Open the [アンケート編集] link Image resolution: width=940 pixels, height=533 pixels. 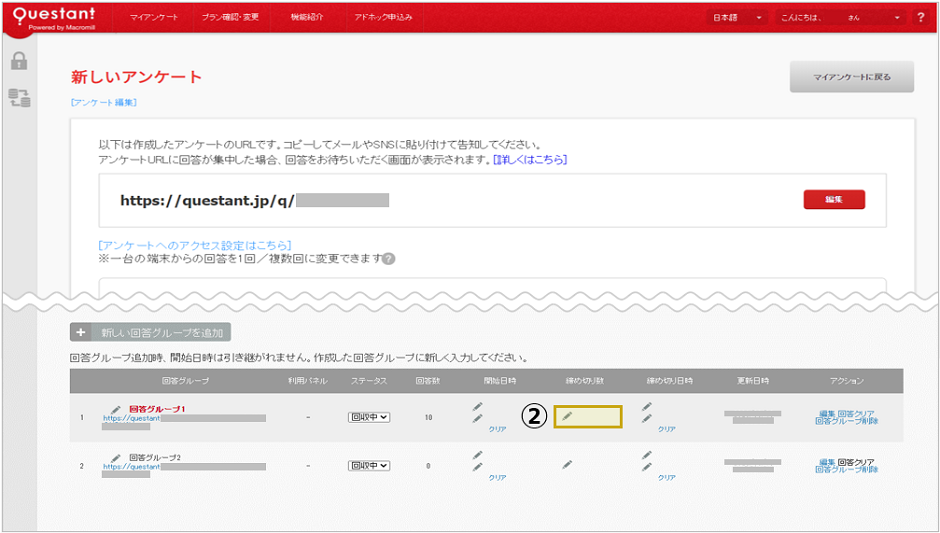104,103
